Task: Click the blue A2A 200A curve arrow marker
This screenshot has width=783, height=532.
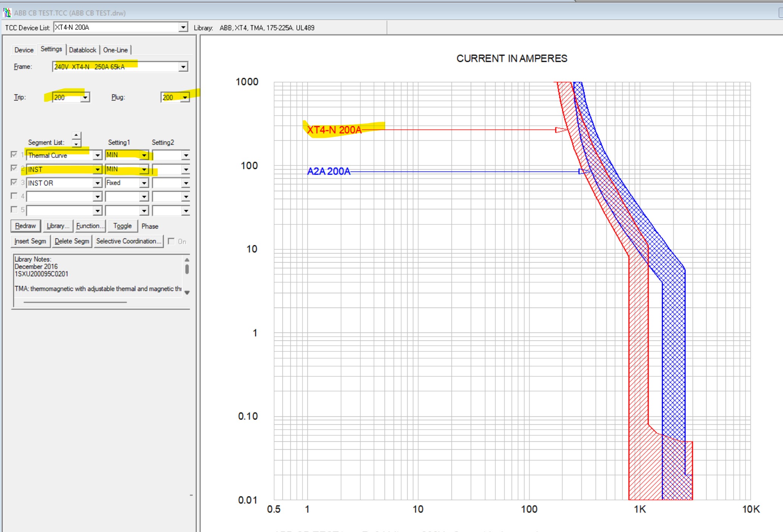Action: (x=583, y=172)
